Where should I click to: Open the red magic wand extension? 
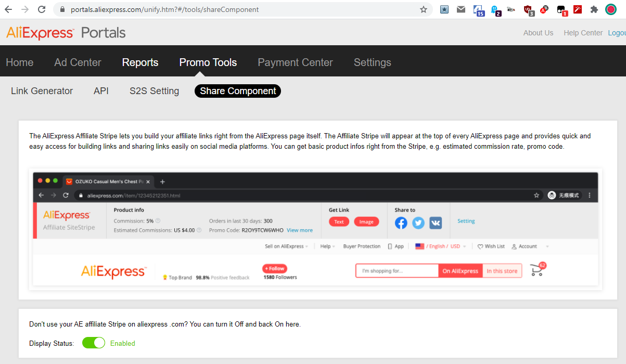578,9
